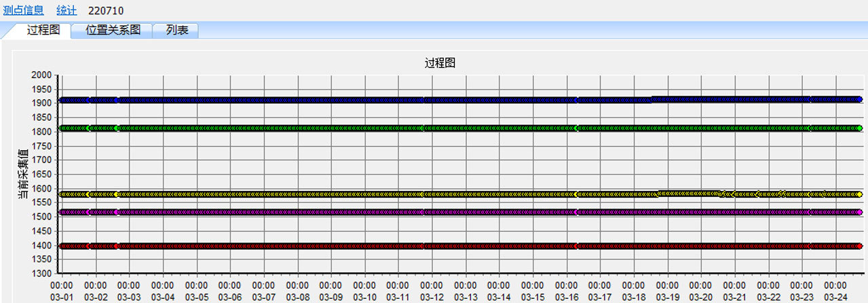The width and height of the screenshot is (868, 303).
Task: Switch to the 列表 tab
Action: pos(177,31)
